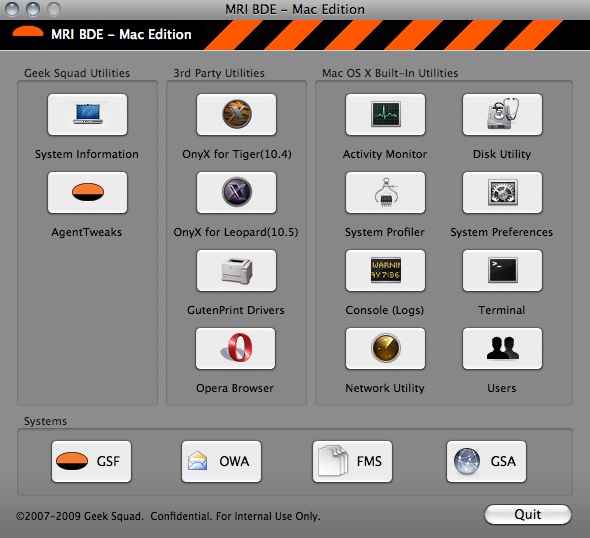Viewport: 590px width, 538px height.
Task: Open the GSA globe button
Action: pyautogui.click(x=486, y=461)
